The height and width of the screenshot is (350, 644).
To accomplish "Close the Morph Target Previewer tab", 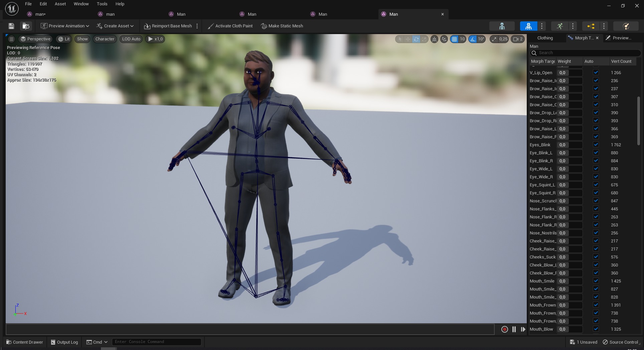I will [x=597, y=38].
